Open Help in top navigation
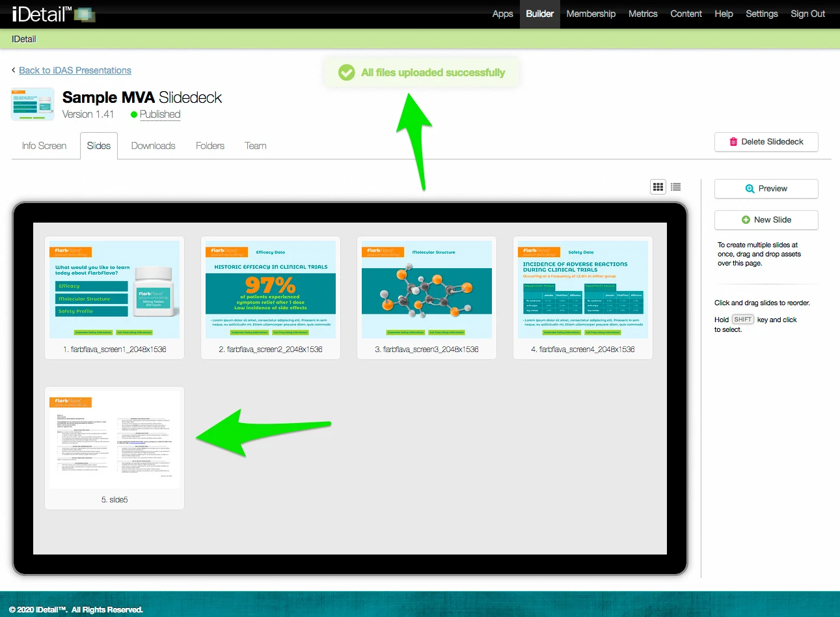Viewport: 840px width, 617px height. pos(724,14)
